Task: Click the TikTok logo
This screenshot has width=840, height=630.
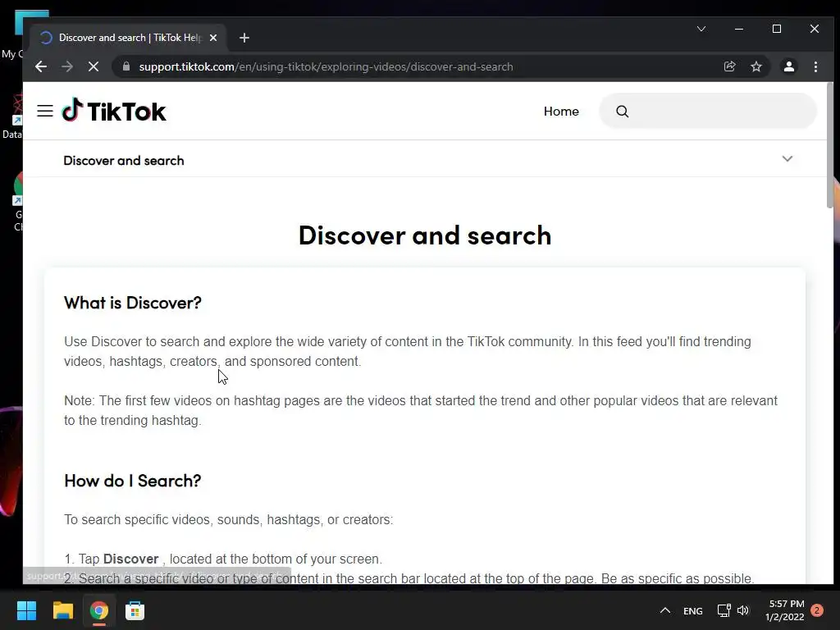Action: click(x=113, y=111)
